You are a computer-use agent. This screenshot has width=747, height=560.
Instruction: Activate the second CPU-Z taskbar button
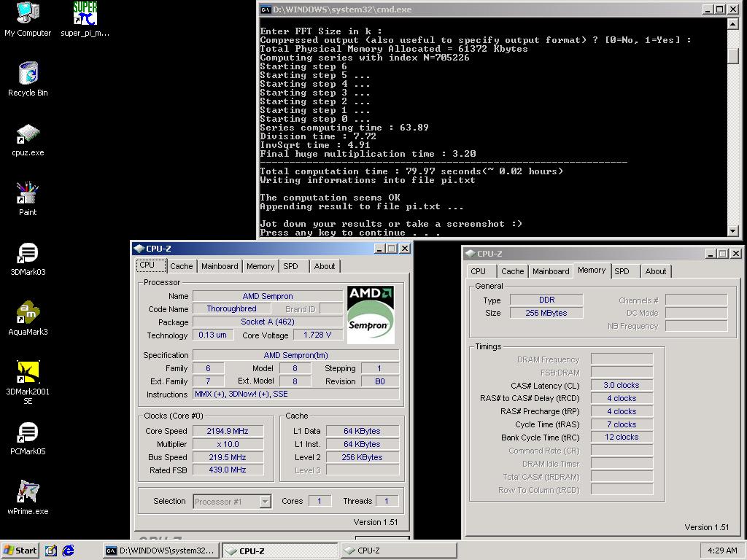398,551
